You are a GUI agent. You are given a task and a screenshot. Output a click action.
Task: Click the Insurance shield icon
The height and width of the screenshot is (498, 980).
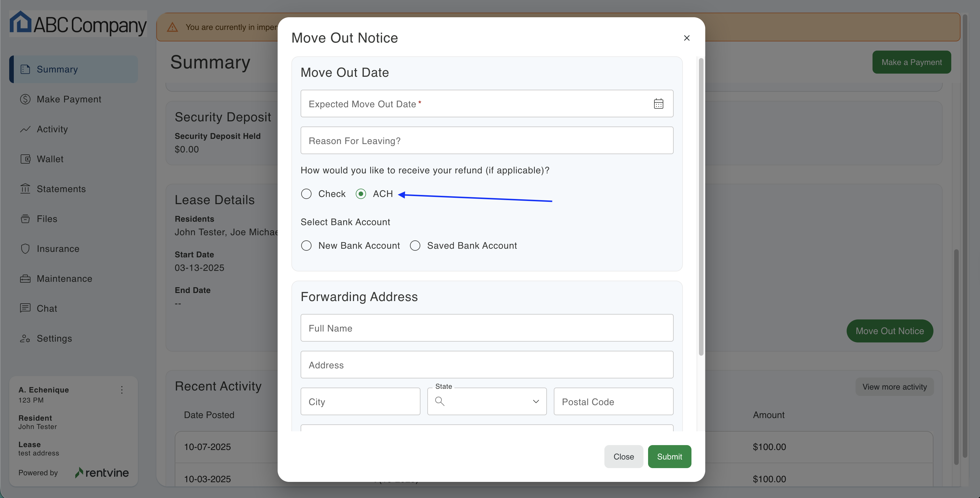25,249
